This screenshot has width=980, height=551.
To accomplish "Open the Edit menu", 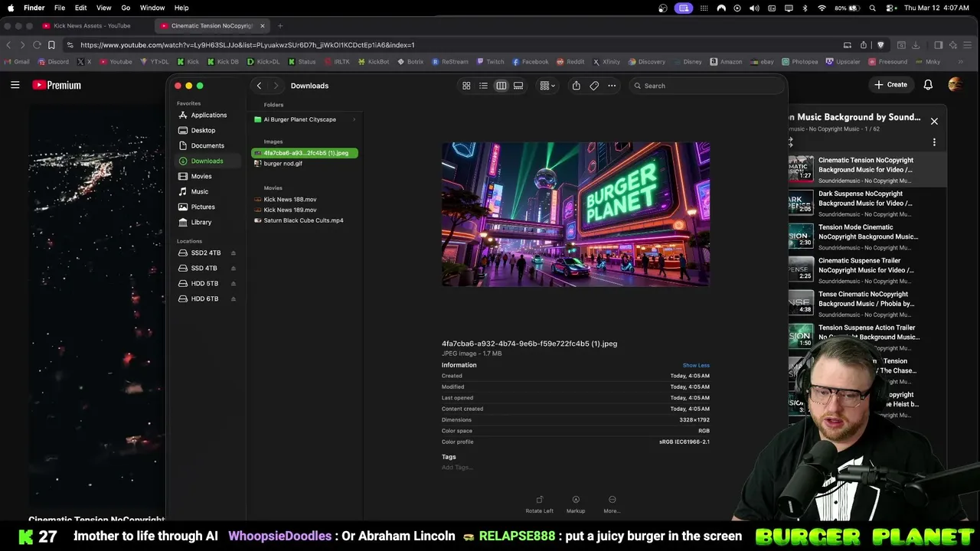I will point(80,8).
